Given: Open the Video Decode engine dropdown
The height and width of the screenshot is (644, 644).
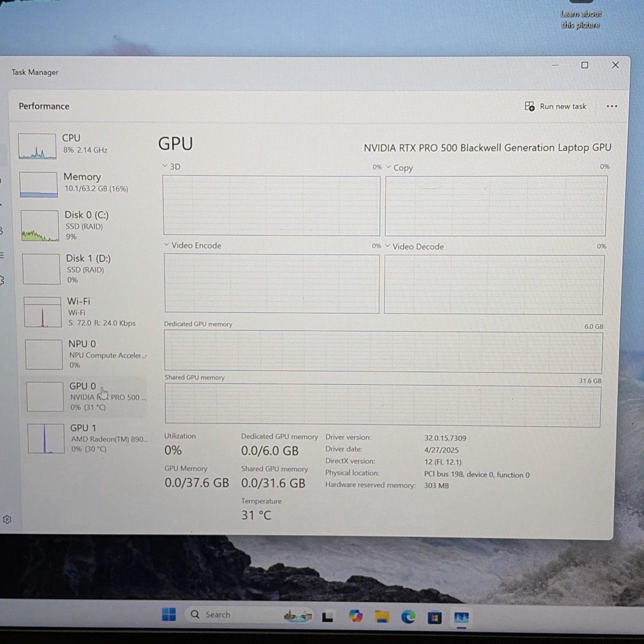Looking at the screenshot, I should tap(388, 246).
